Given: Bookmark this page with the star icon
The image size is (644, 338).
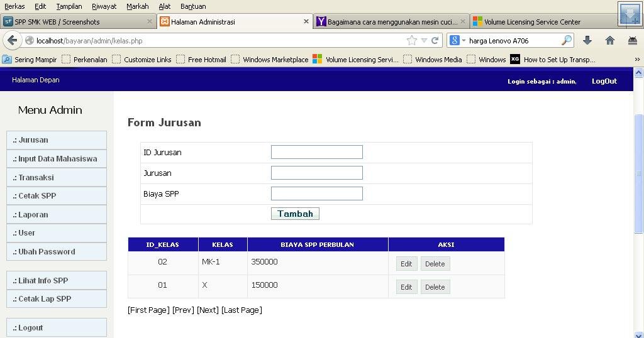Looking at the screenshot, I should point(411,40).
